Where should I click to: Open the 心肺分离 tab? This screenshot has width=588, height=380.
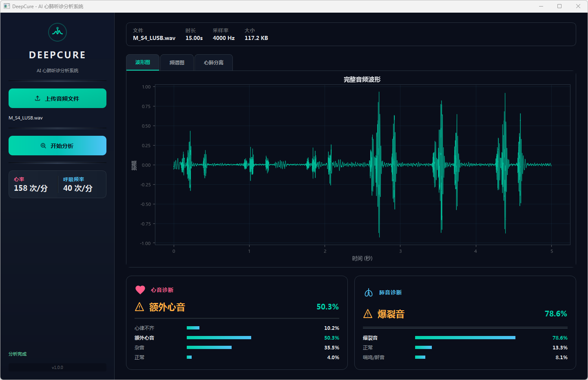[x=214, y=62]
